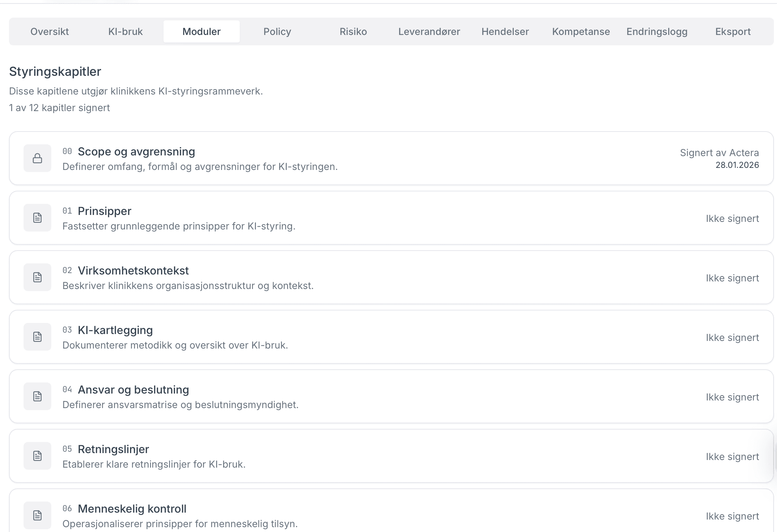Viewport: 777px width, 532px height.
Task: Open the Scope og avgrensning chapter
Action: click(x=136, y=152)
